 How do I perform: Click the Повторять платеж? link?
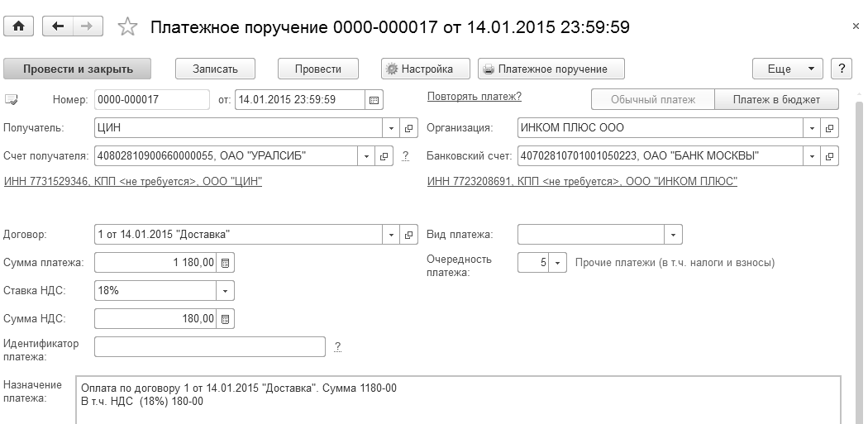(474, 97)
